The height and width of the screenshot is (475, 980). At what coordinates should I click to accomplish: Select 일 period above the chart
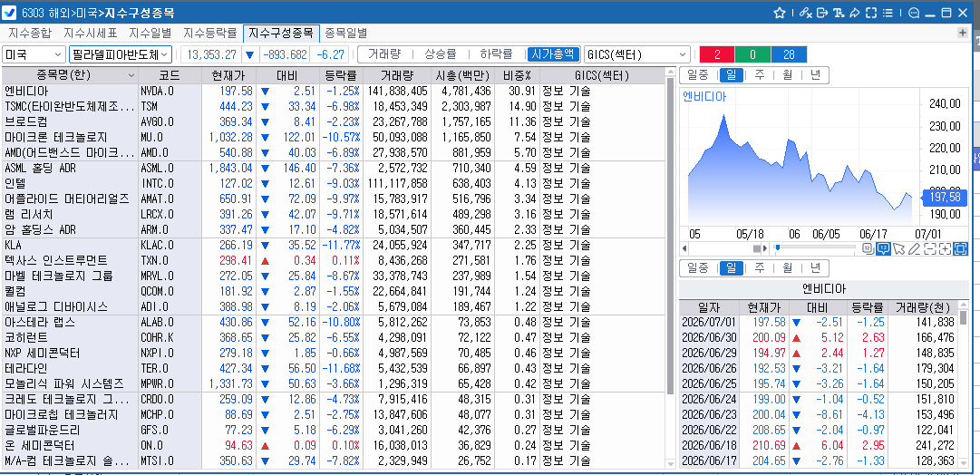732,75
